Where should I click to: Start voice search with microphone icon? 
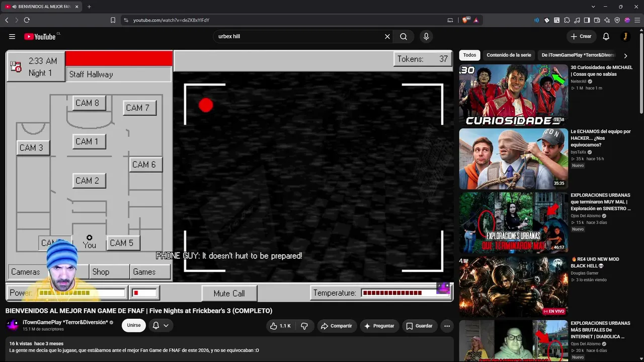[x=426, y=36]
